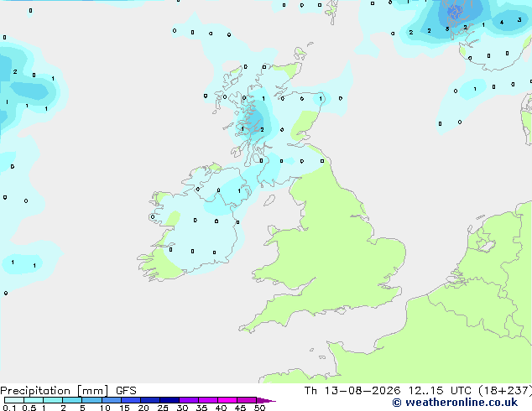This screenshot has width=532, height=411.
Task: Click the map value '4' near Norway
Action: pyautogui.click(x=502, y=23)
